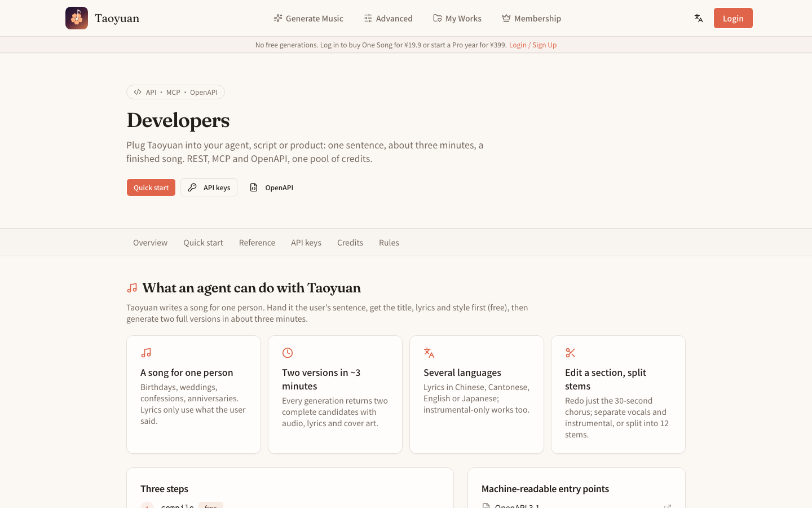
Task: Click the document icon beside OpenAPI
Action: (254, 187)
